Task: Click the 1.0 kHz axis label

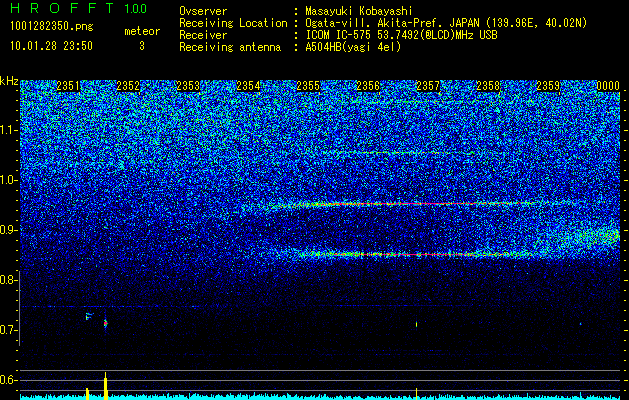Action: point(9,180)
